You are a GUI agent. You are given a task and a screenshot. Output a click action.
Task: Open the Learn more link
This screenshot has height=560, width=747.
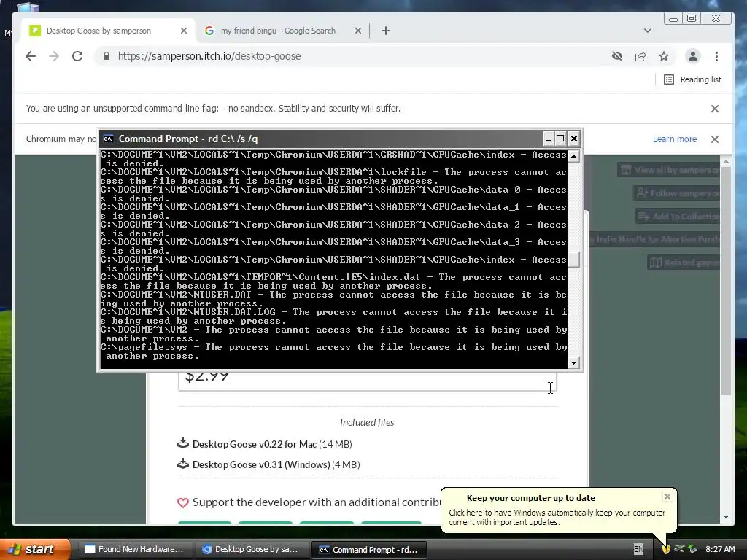click(x=675, y=139)
